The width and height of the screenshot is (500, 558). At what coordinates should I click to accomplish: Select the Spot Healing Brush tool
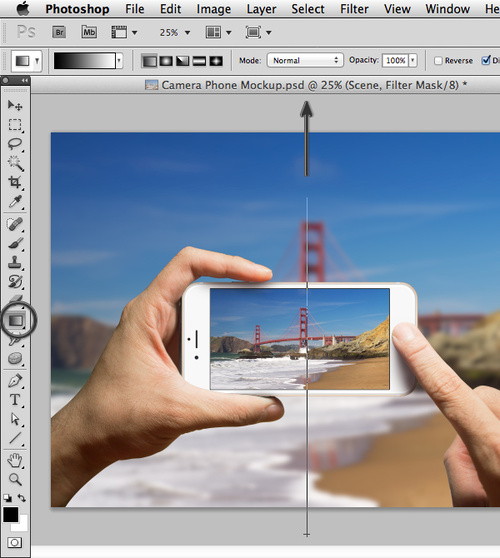(15, 224)
